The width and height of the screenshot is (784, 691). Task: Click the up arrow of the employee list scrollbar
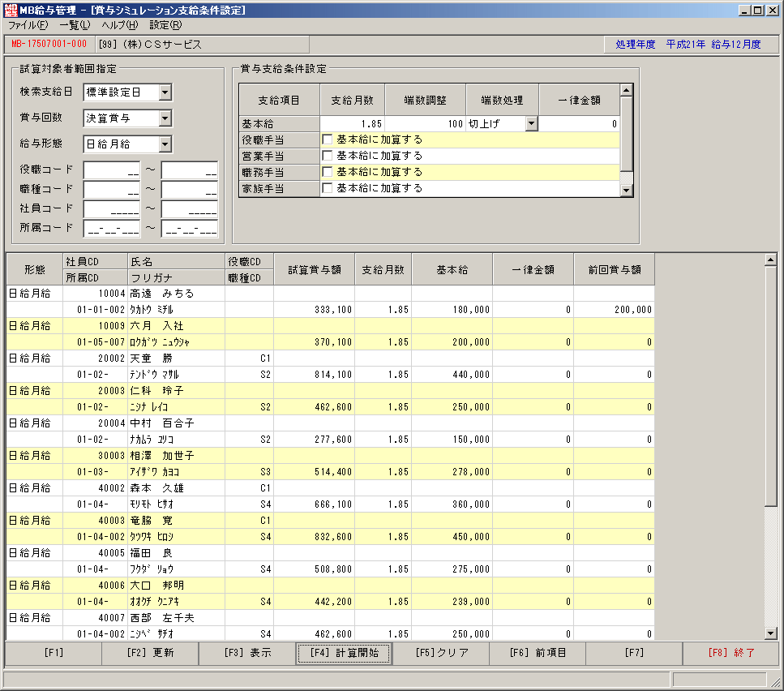[x=770, y=260]
